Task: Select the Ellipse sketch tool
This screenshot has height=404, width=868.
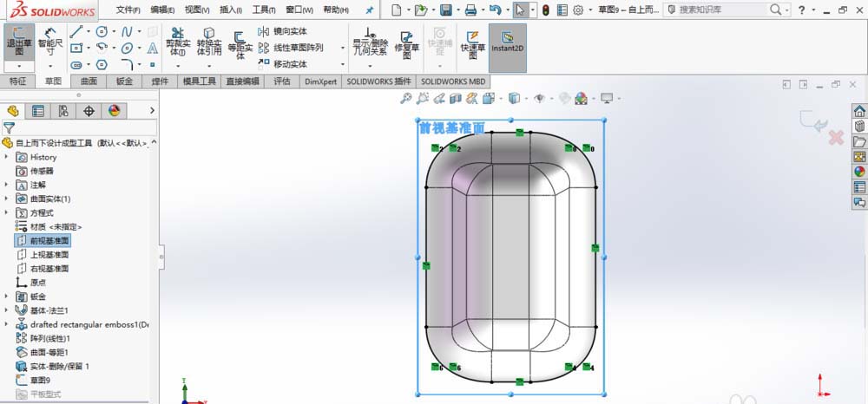Action: click(x=127, y=48)
